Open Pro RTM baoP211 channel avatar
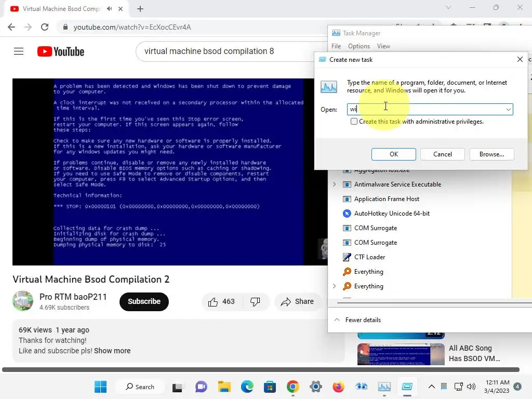532x399 pixels. 23,301
